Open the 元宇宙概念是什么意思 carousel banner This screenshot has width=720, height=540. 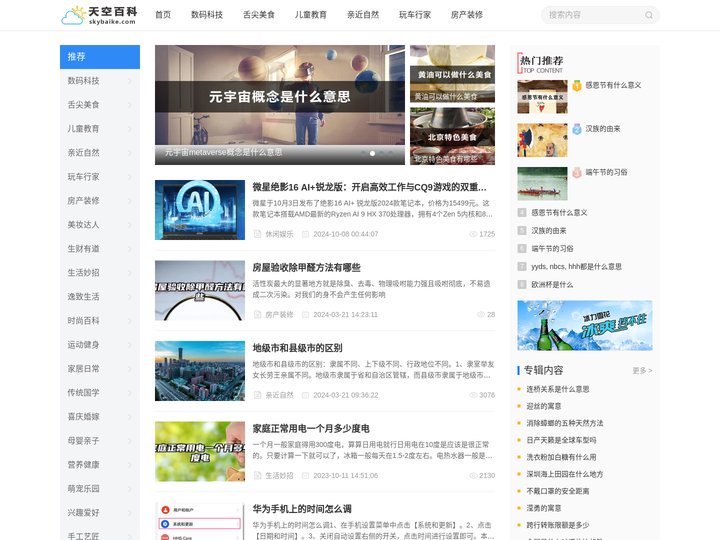click(x=280, y=105)
